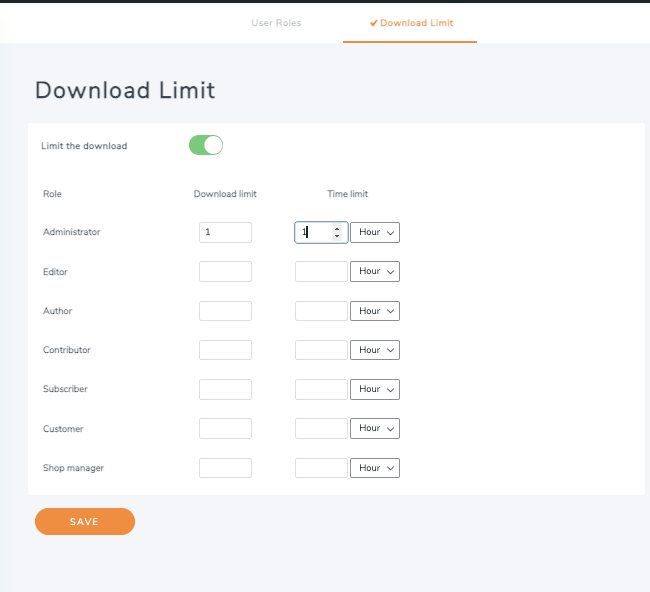
Task: Click the Save button
Action: tap(85, 522)
